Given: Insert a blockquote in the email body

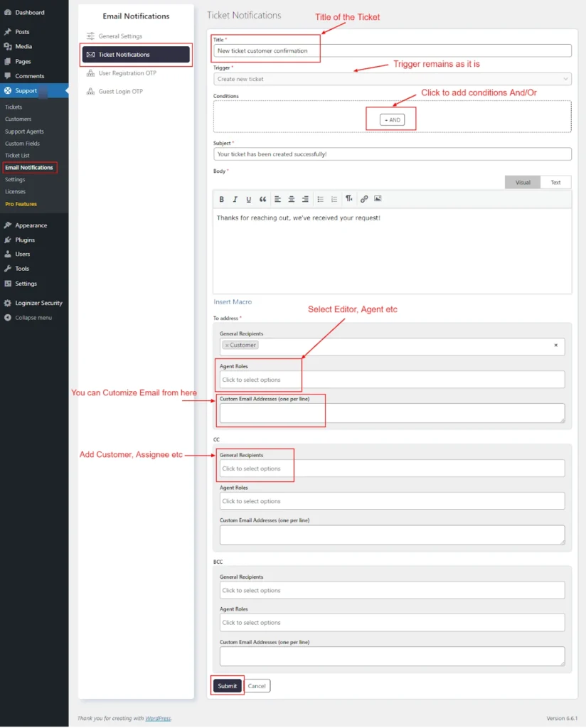Looking at the screenshot, I should pyautogui.click(x=264, y=199).
